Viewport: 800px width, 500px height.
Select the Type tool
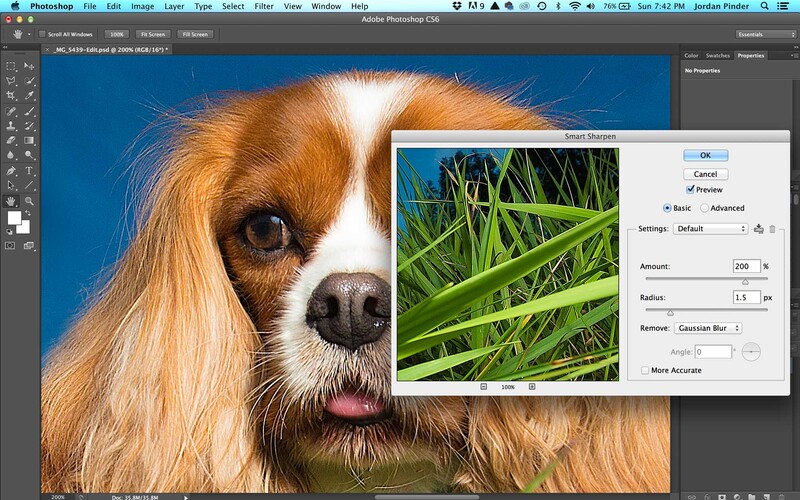pos(29,171)
